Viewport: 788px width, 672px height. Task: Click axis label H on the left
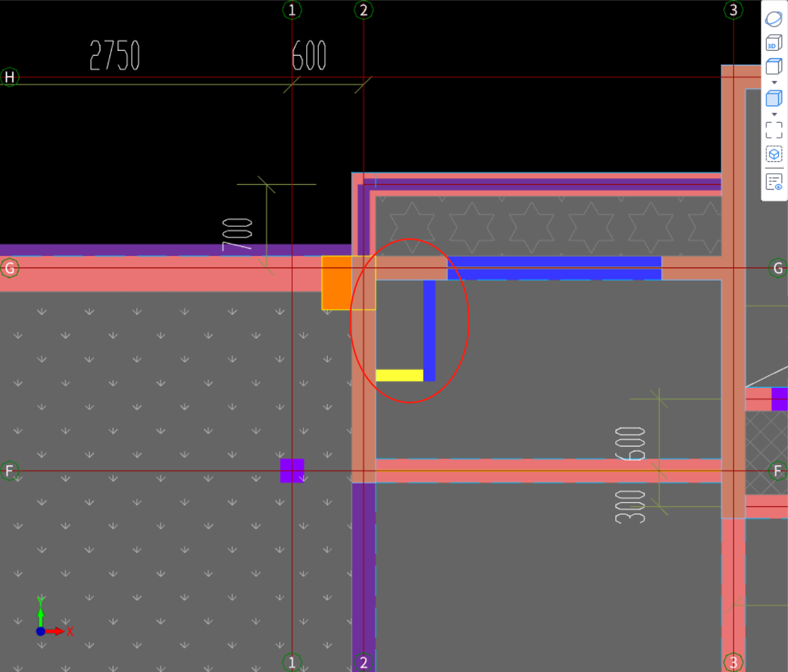pyautogui.click(x=9, y=77)
